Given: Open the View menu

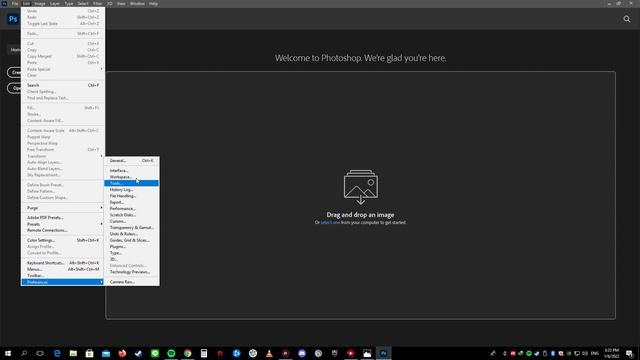Looking at the screenshot, I should point(121,3).
